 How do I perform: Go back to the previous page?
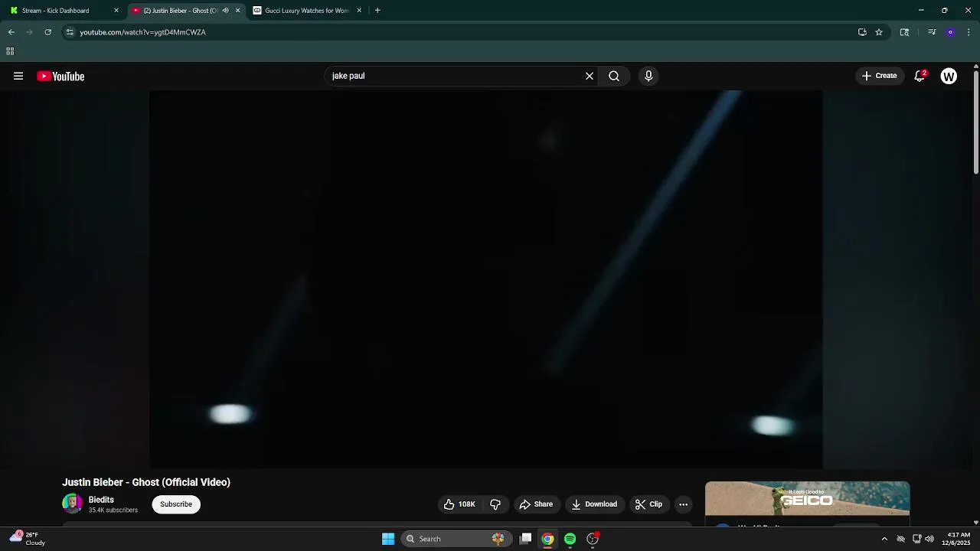[11, 32]
